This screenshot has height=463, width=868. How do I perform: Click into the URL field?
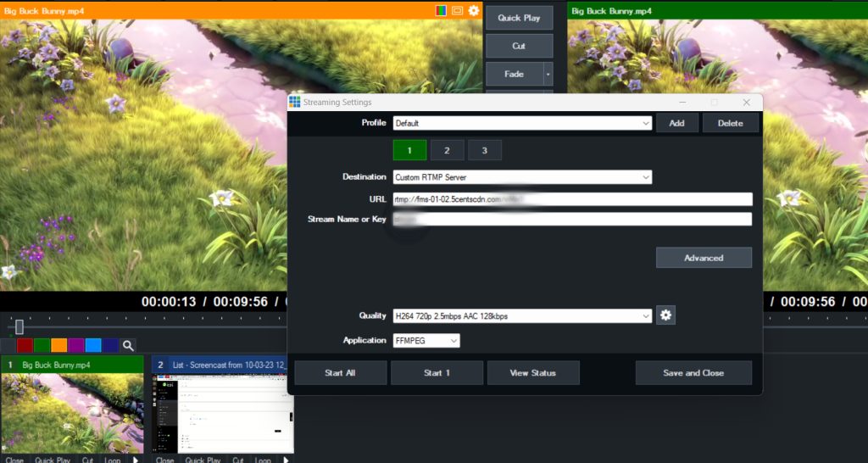[572, 199]
